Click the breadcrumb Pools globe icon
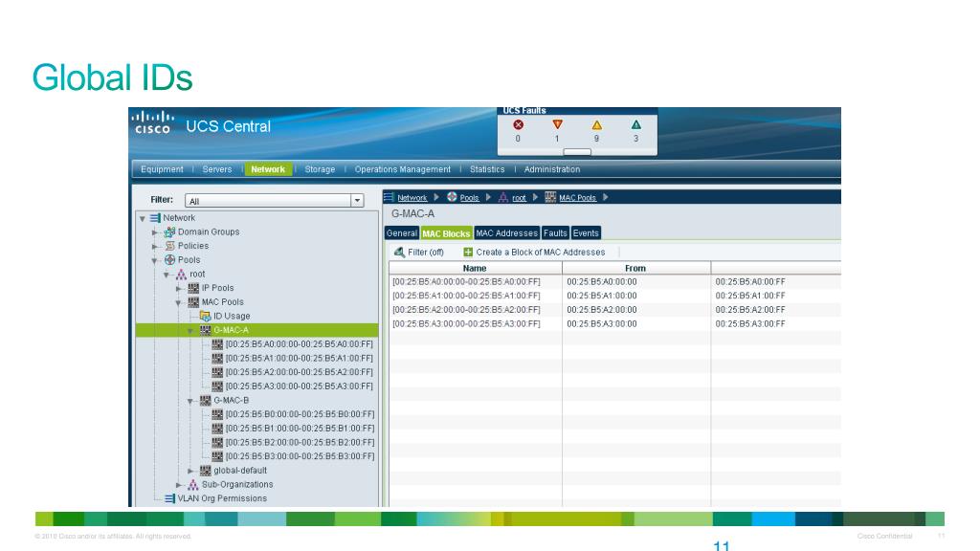Image resolution: width=980 pixels, height=551 pixels. (x=452, y=197)
